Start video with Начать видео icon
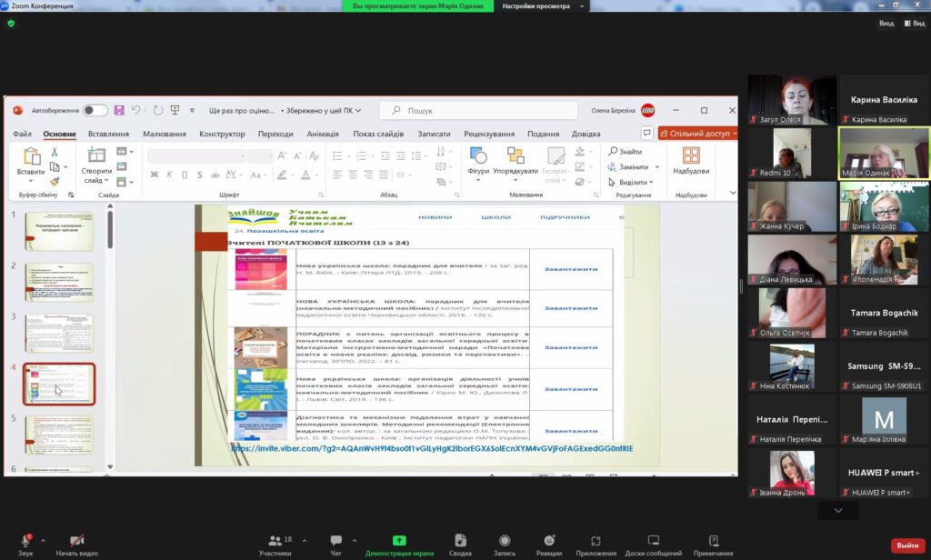The image size is (931, 560). tap(76, 540)
